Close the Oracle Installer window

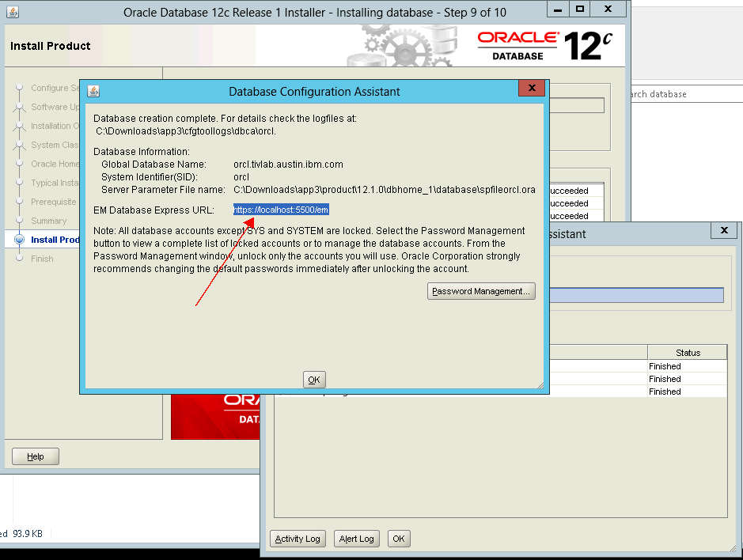pos(608,9)
